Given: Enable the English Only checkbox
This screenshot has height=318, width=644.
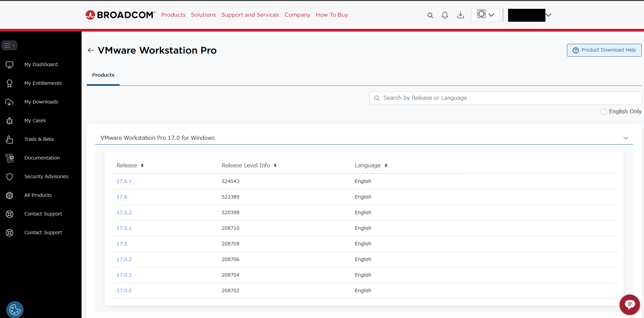Looking at the screenshot, I should click(604, 111).
